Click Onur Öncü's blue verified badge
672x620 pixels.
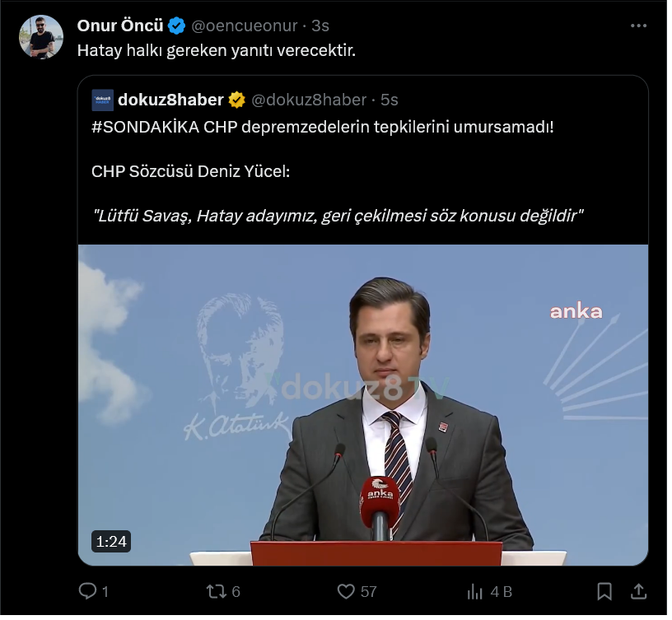click(x=177, y=26)
